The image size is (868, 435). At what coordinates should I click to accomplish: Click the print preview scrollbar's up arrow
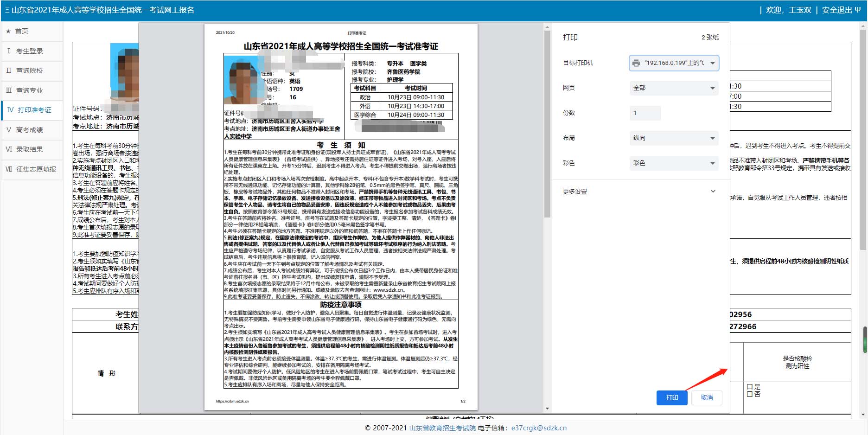(x=547, y=27)
